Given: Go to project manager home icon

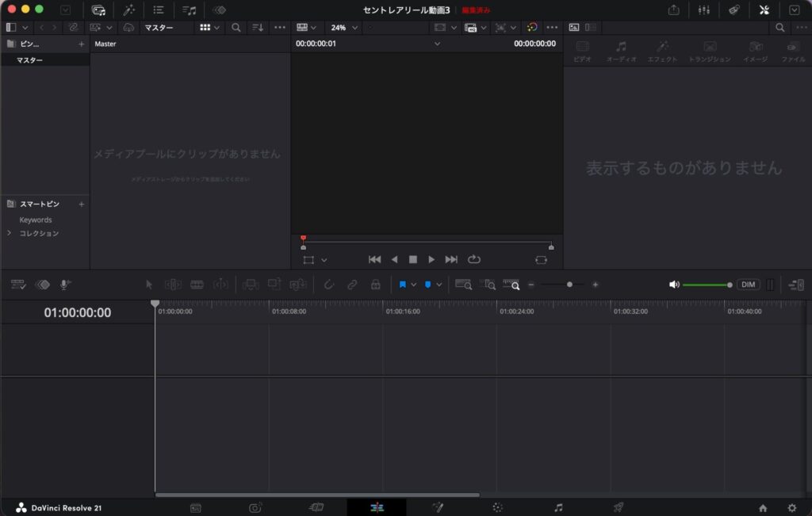Looking at the screenshot, I should [763, 508].
